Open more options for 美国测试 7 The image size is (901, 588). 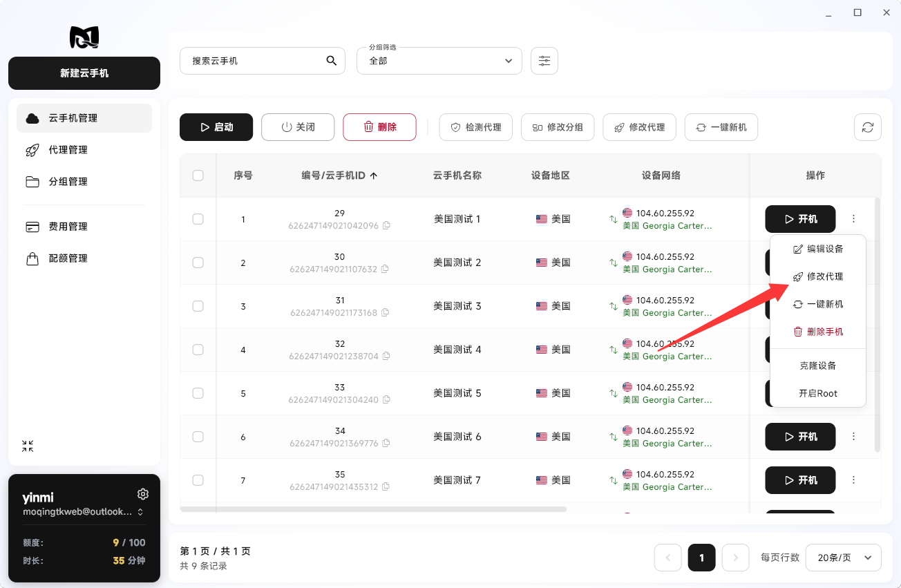(854, 480)
